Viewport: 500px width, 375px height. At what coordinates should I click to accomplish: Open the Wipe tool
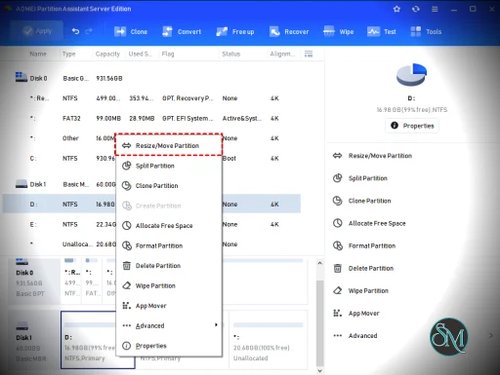(x=338, y=32)
